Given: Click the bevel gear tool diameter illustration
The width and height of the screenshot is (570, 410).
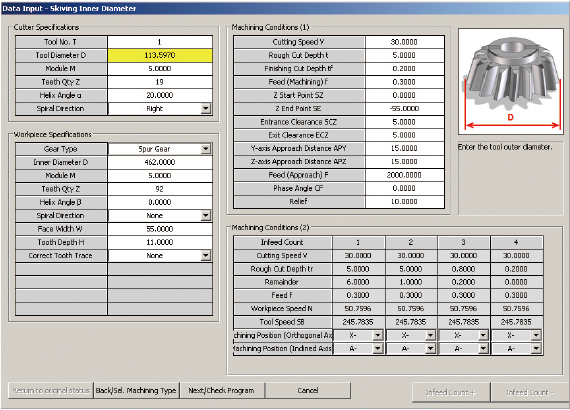Looking at the screenshot, I should pyautogui.click(x=510, y=82).
